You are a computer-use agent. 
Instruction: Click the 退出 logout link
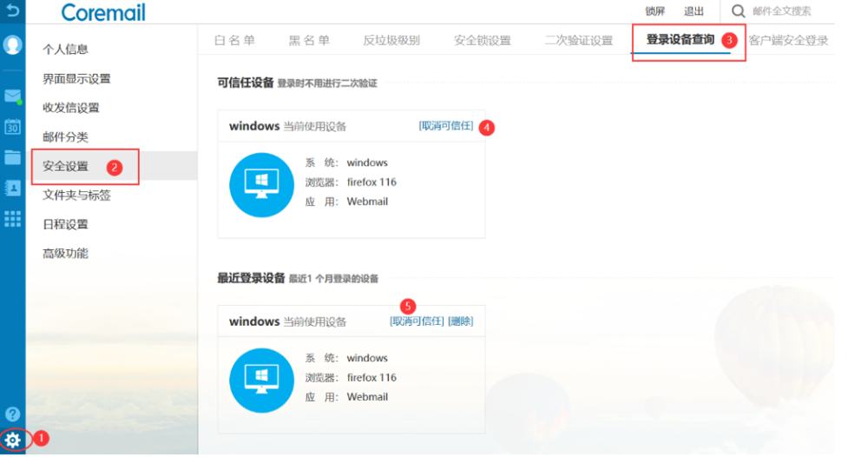tap(694, 11)
